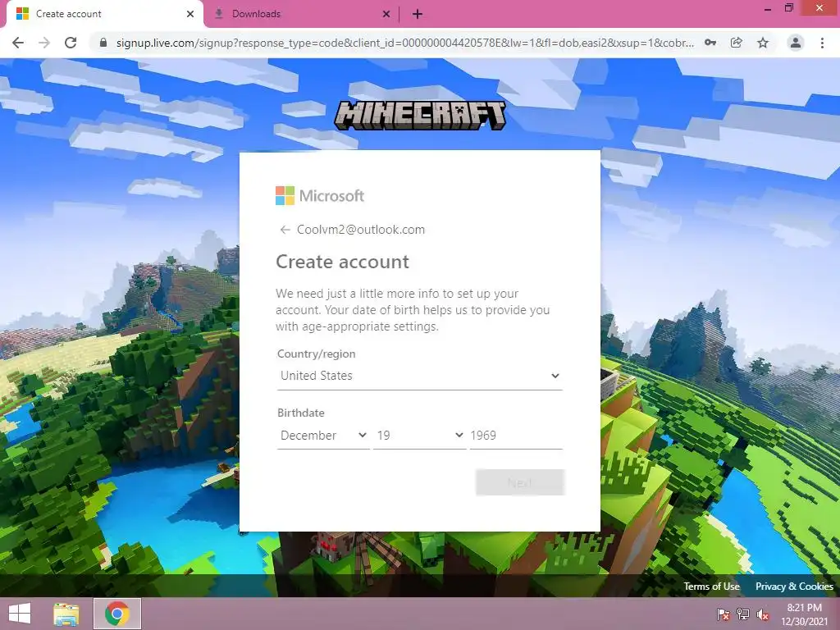Viewport: 840px width, 630px height.
Task: Open the taskbar clock and date
Action: (804, 614)
